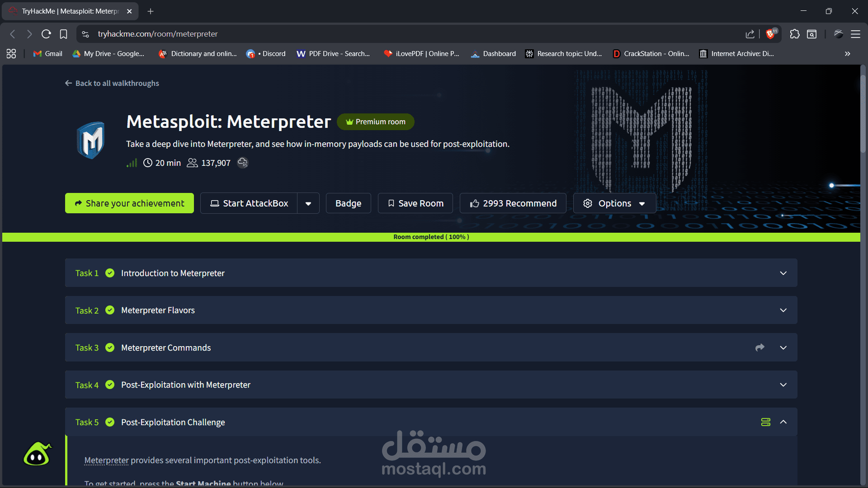Switch to the TryHackMe Metasploit tab
This screenshot has width=868, height=488.
coord(68,11)
